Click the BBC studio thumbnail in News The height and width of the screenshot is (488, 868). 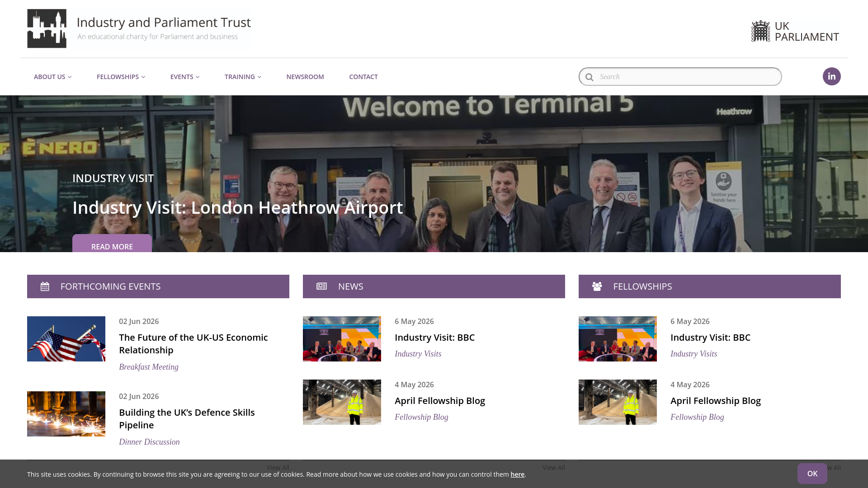pyautogui.click(x=342, y=339)
